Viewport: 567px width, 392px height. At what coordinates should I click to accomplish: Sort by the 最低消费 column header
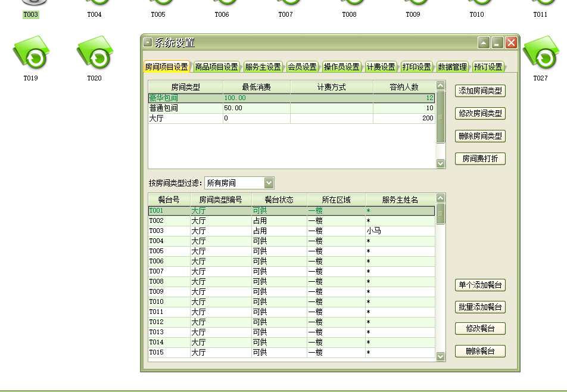[x=256, y=87]
